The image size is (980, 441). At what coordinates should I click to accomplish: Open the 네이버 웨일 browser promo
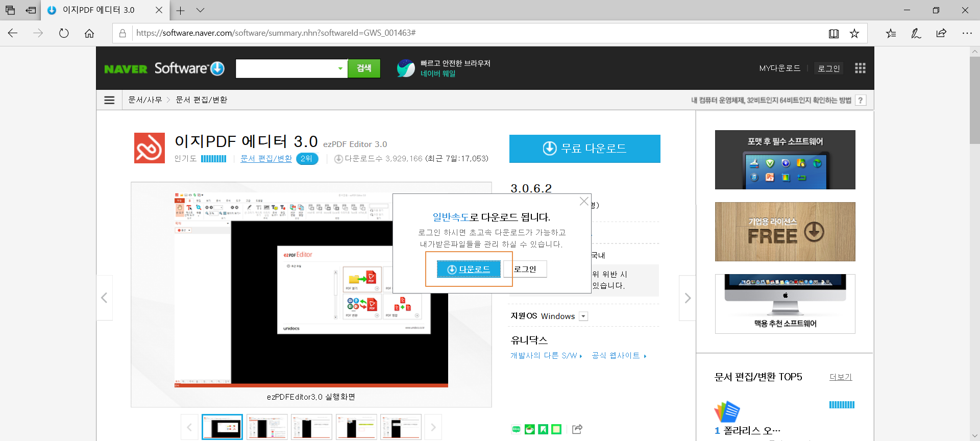coord(443,68)
